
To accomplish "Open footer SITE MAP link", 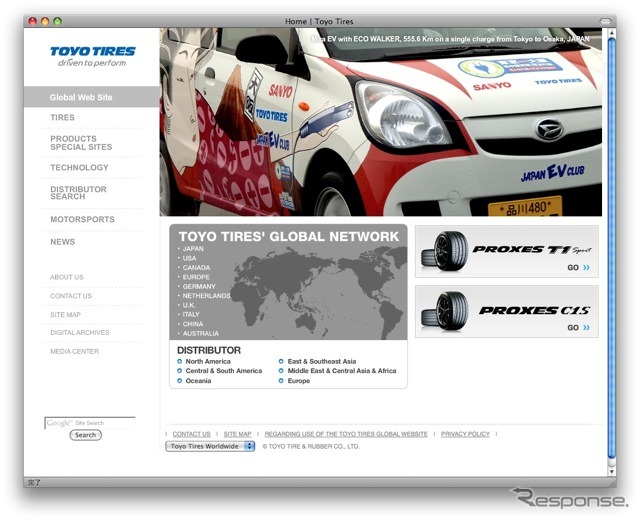I will [238, 434].
